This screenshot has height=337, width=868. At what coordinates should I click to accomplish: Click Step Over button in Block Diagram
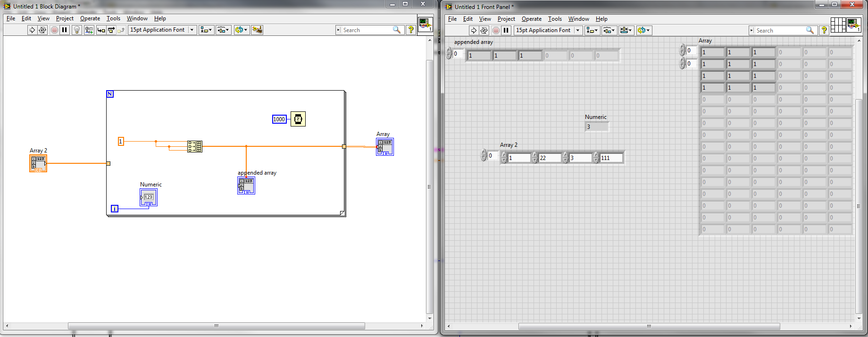tap(111, 30)
